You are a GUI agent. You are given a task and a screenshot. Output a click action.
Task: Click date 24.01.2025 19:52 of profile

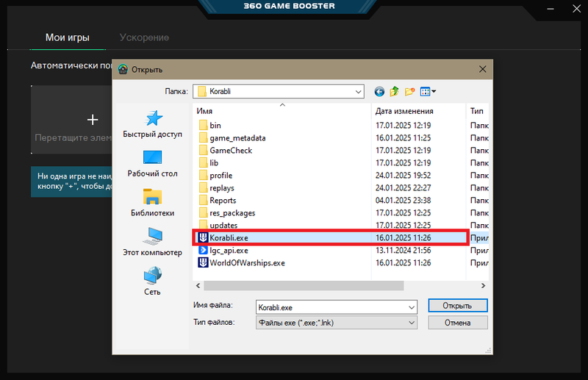pos(403,175)
